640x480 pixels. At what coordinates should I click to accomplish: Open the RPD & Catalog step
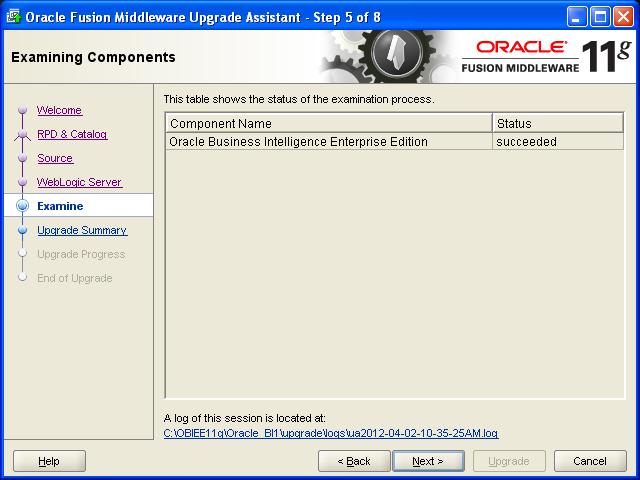click(72, 134)
